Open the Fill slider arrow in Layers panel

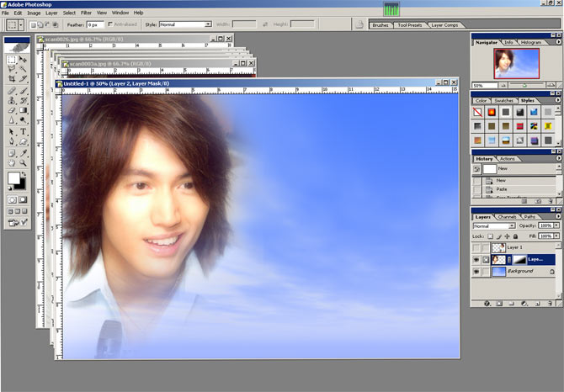point(556,236)
